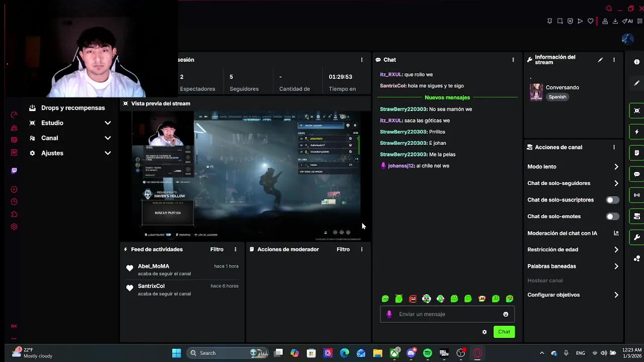Click the heart bookmark icon in toolbar

tap(591, 21)
